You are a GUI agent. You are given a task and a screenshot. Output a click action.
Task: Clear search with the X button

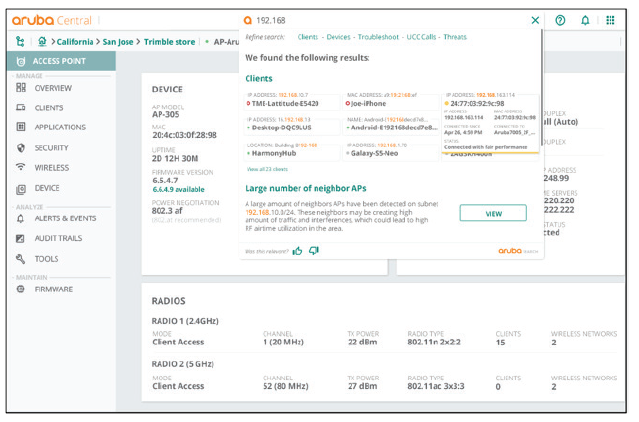(535, 20)
